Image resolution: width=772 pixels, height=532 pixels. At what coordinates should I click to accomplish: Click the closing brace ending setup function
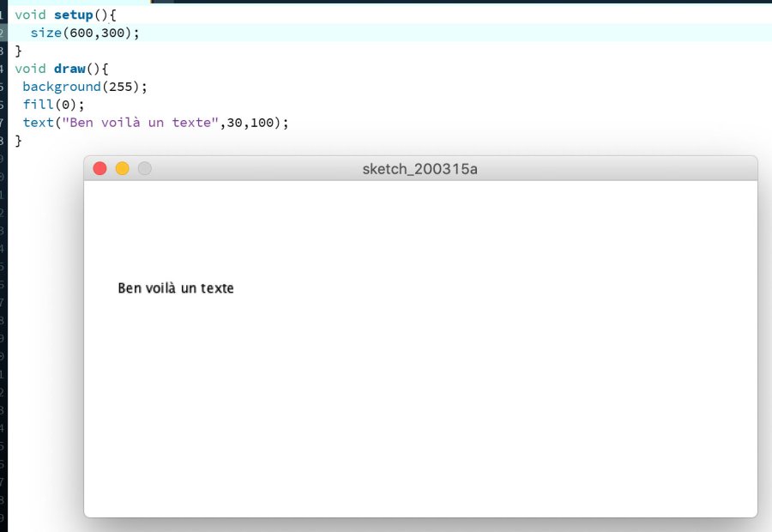coord(19,51)
